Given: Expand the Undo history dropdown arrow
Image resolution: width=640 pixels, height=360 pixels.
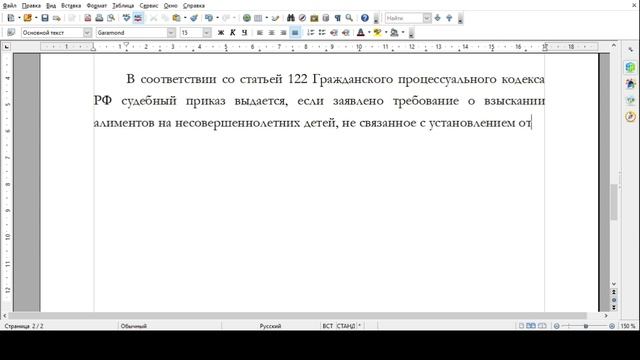Looking at the screenshot, I should 217,18.
